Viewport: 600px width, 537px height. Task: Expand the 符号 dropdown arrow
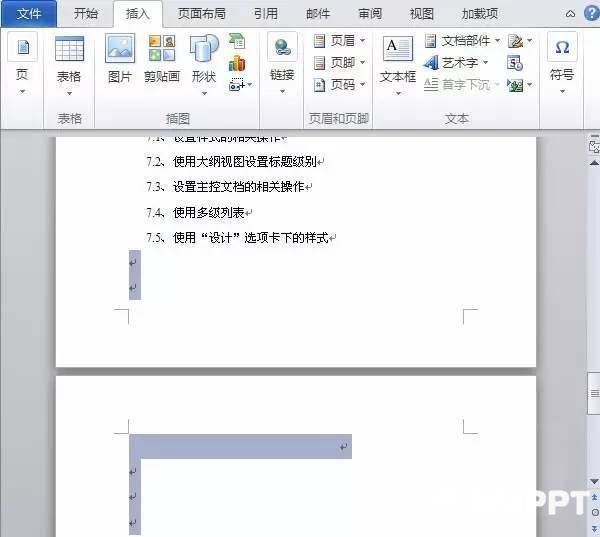562,91
